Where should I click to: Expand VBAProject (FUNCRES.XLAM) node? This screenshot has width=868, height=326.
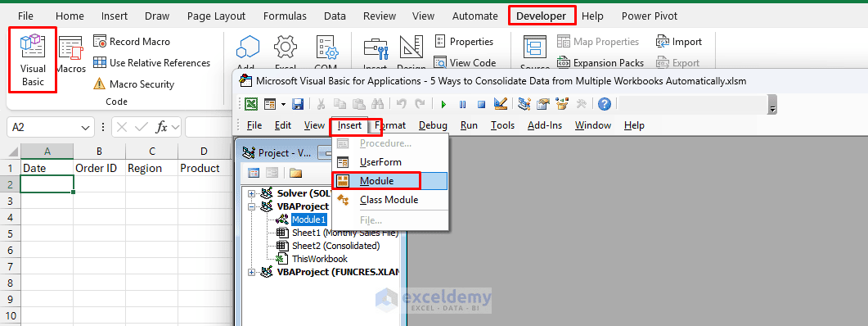[x=251, y=272]
